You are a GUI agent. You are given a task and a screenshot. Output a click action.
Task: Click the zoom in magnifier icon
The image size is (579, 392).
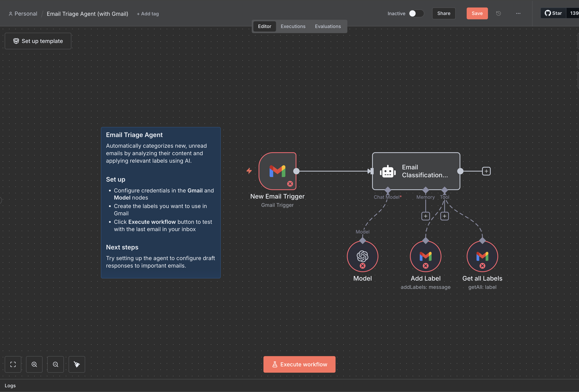click(x=34, y=364)
